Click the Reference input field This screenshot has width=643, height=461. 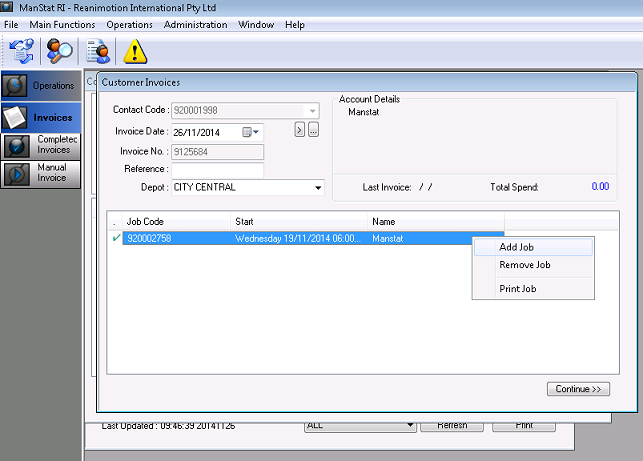[217, 170]
